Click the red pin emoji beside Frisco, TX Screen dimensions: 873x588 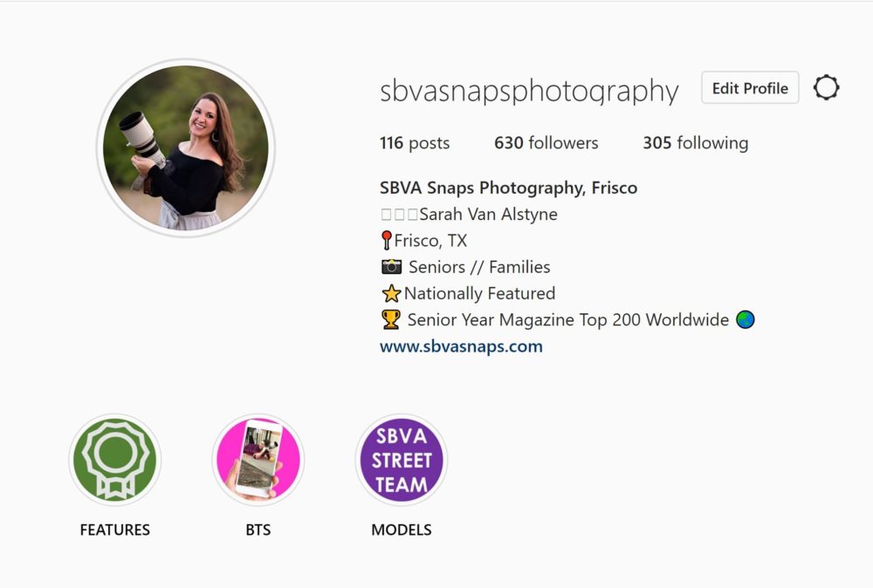pyautogui.click(x=387, y=240)
